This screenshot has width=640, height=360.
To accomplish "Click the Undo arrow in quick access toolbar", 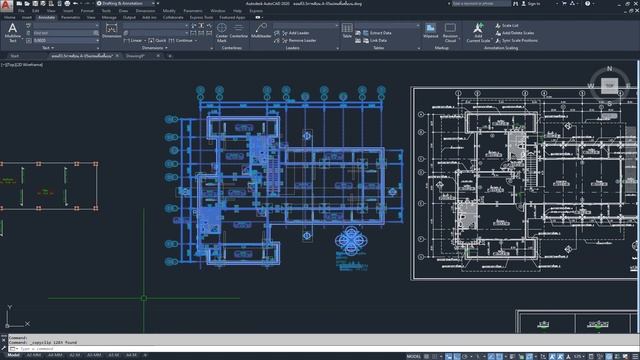I will click(76, 4).
